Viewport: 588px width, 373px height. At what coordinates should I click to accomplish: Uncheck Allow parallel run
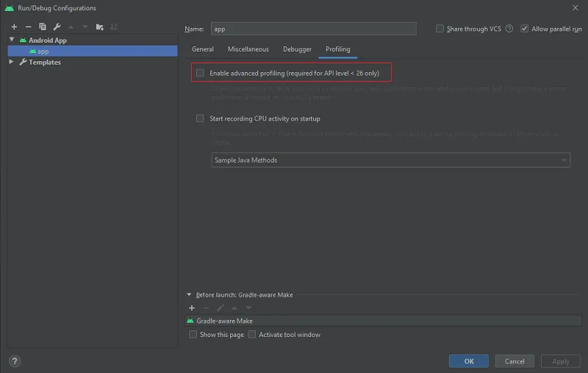pyautogui.click(x=524, y=29)
